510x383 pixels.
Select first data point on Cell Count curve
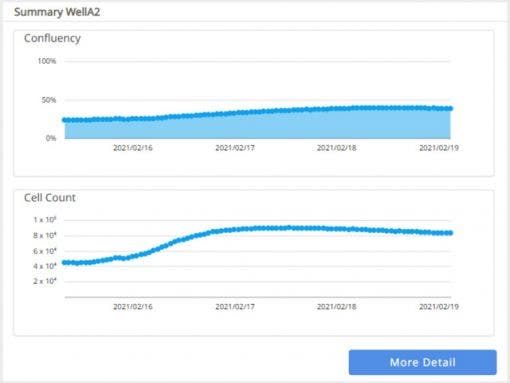pyautogui.click(x=65, y=262)
